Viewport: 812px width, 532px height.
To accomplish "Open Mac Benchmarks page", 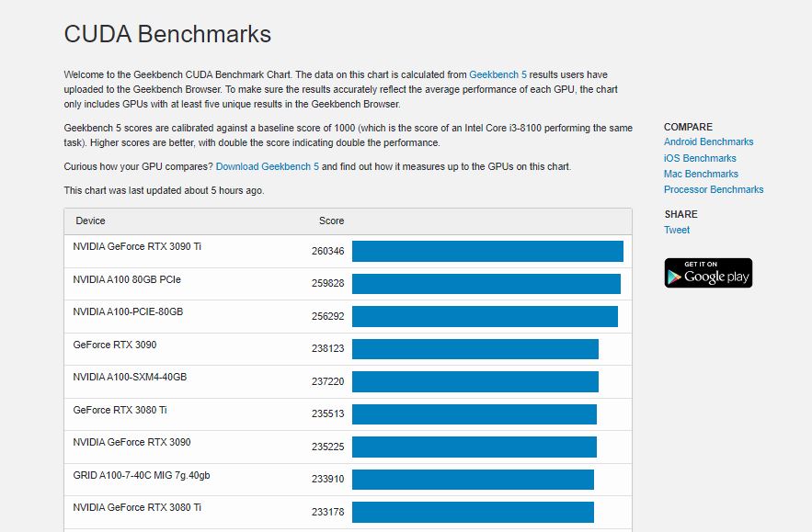I will (x=701, y=174).
